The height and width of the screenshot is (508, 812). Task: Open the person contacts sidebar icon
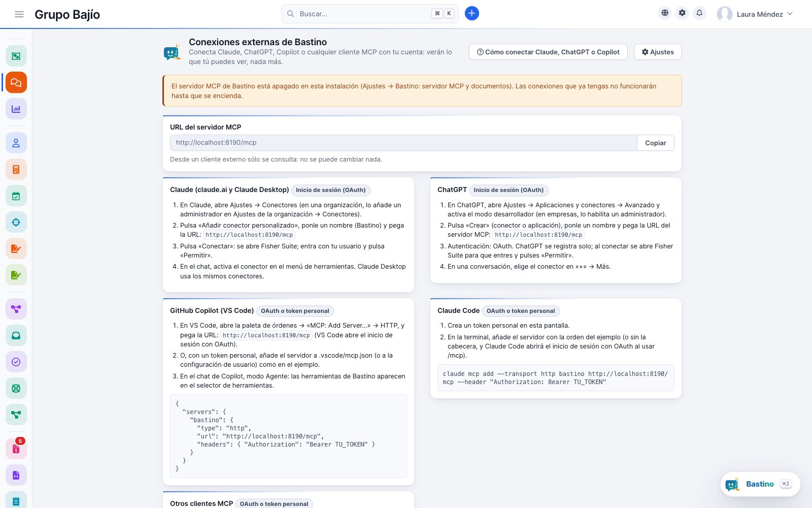[x=16, y=143]
